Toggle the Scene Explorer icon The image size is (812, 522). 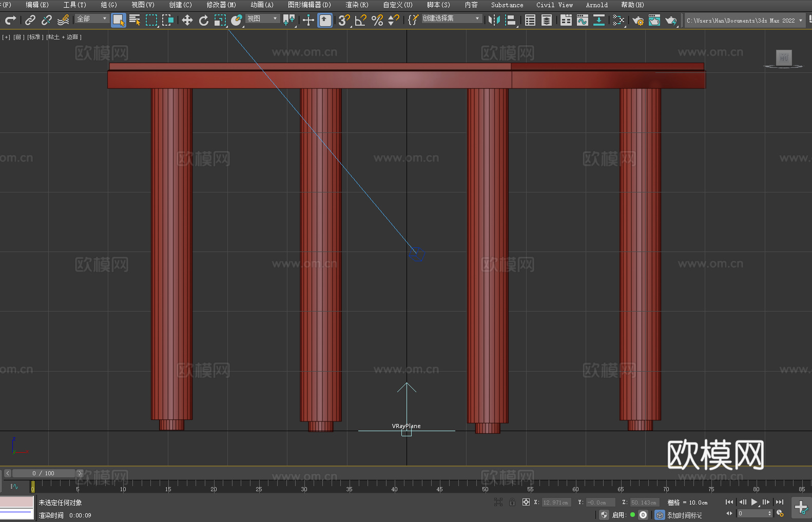[x=530, y=20]
